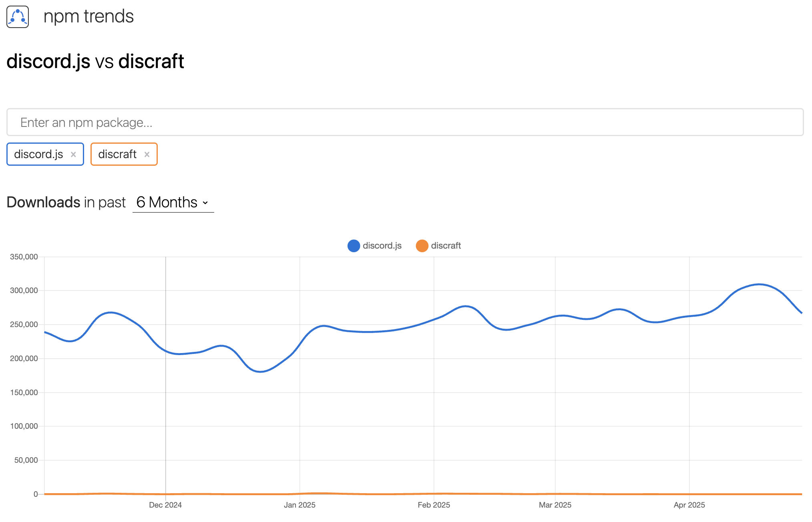
Task: Toggle discraft series via legend label
Action: pyautogui.click(x=446, y=246)
